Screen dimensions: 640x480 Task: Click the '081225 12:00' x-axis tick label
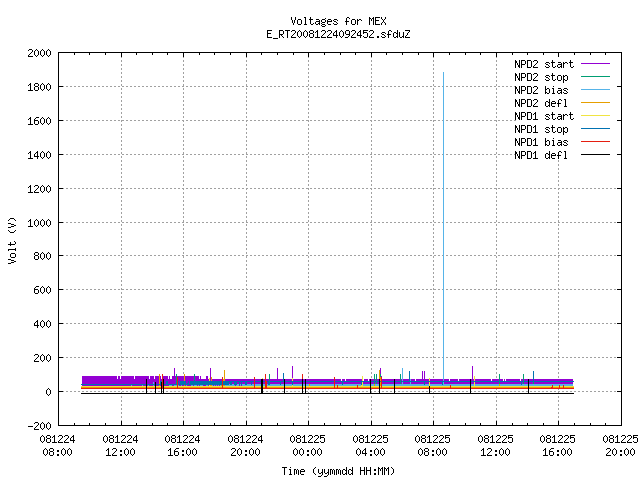pos(495,446)
